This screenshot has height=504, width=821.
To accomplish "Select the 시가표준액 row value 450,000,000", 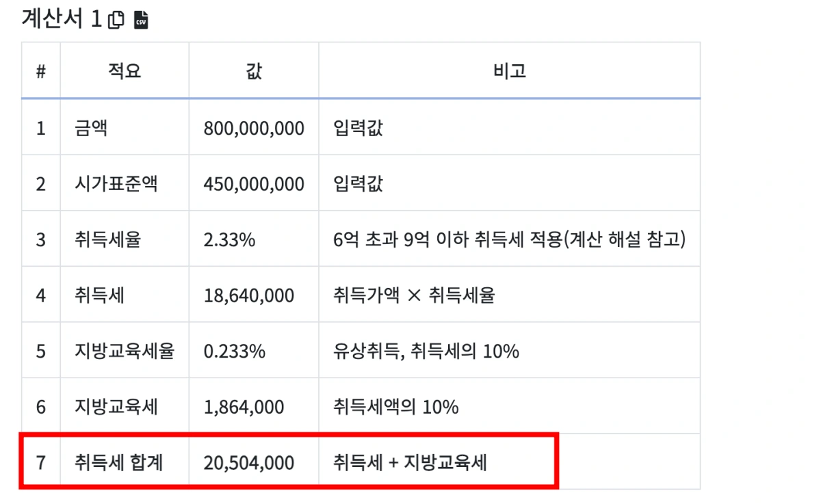I will 255,183.
